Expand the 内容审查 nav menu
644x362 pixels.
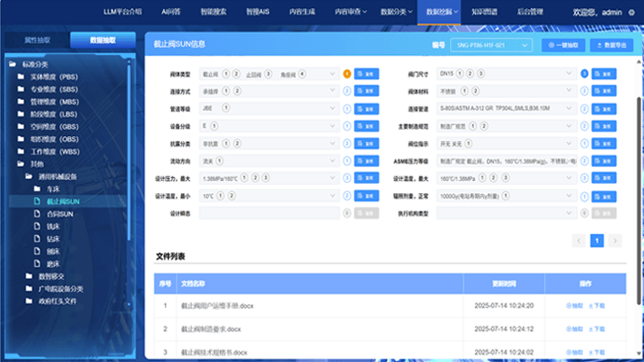click(350, 12)
